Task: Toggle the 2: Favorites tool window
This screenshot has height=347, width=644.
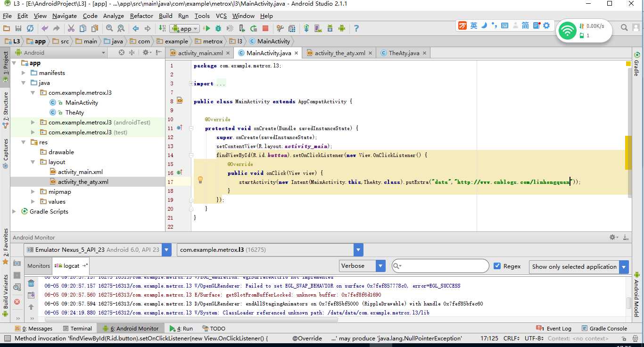Action: tap(5, 246)
